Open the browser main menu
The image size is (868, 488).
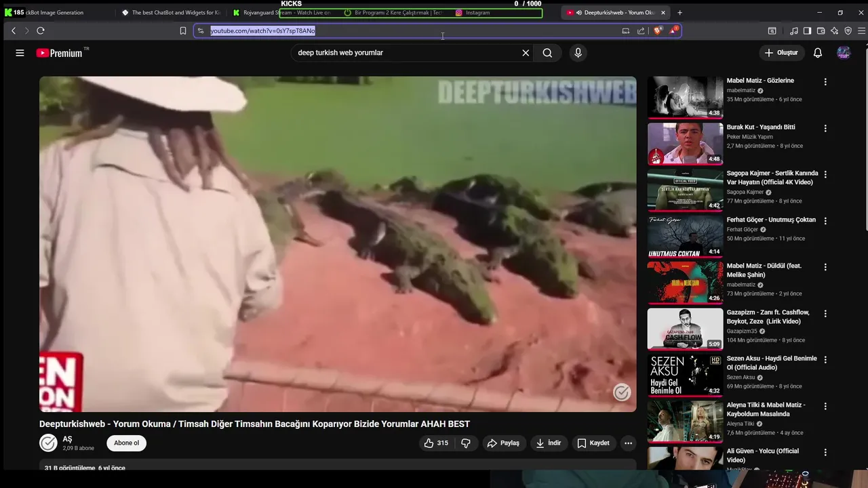click(x=861, y=30)
